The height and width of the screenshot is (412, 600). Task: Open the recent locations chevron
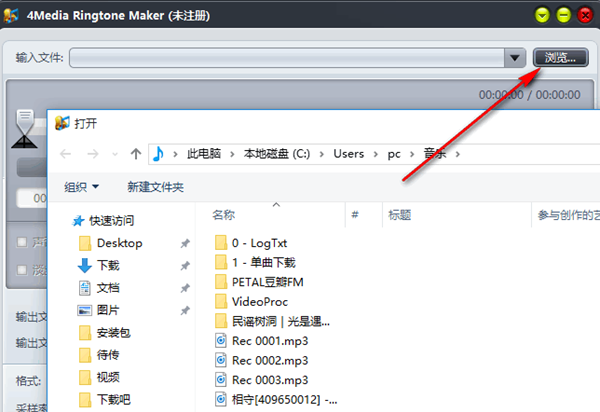[115, 155]
